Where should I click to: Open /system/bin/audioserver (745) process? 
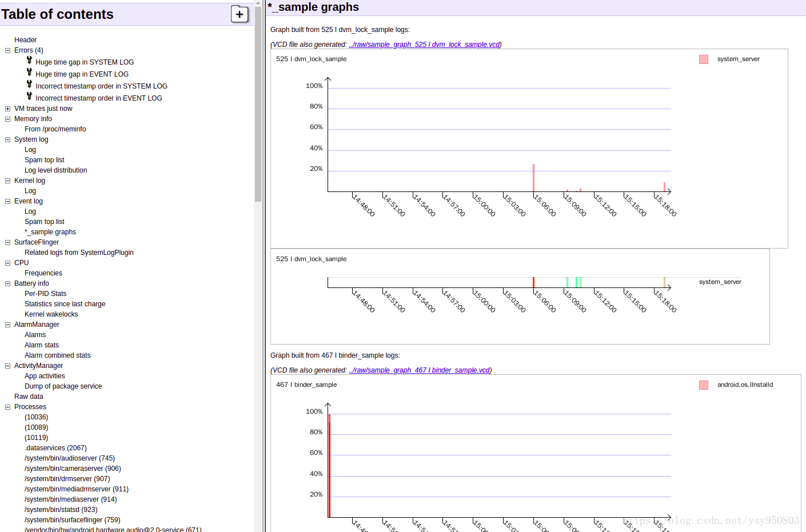pos(70,458)
